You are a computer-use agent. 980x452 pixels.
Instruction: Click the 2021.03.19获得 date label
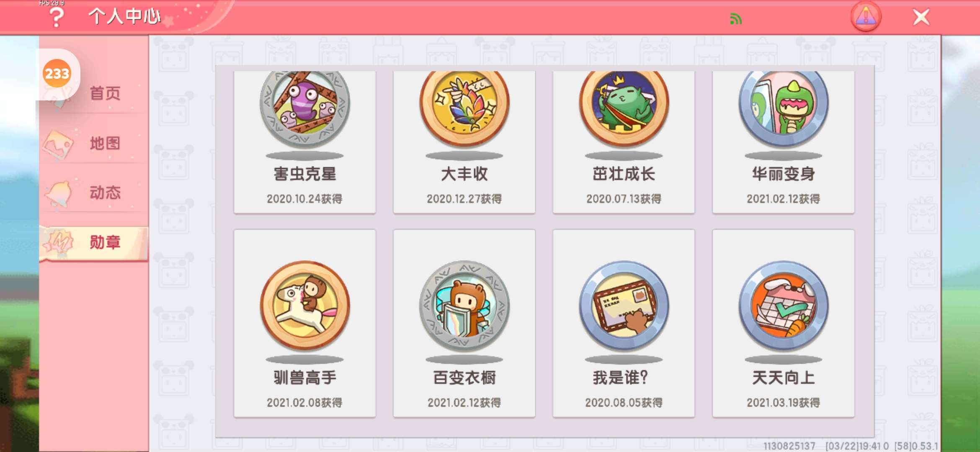pyautogui.click(x=783, y=403)
